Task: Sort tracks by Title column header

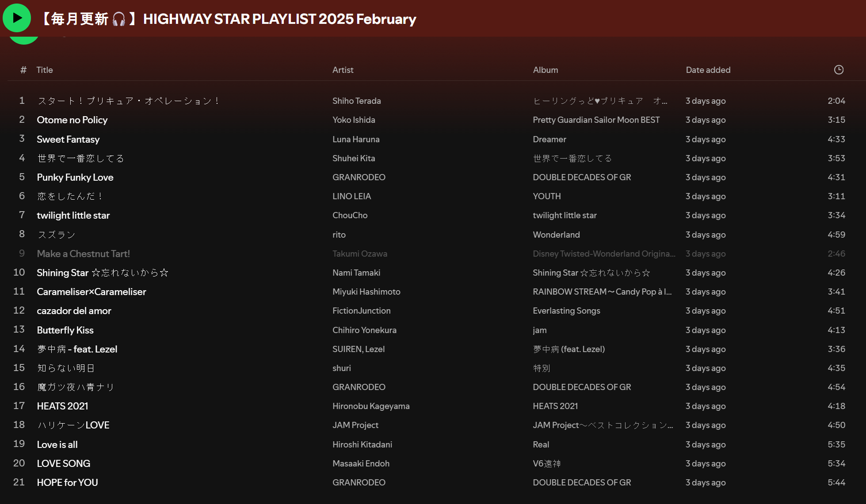Action: (45, 70)
